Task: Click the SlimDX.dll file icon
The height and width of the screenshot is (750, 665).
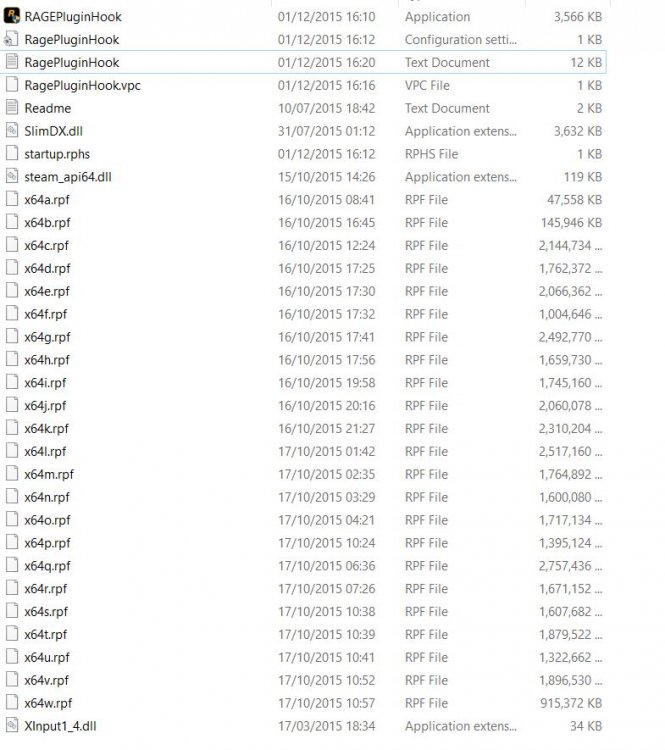Action: tap(11, 131)
